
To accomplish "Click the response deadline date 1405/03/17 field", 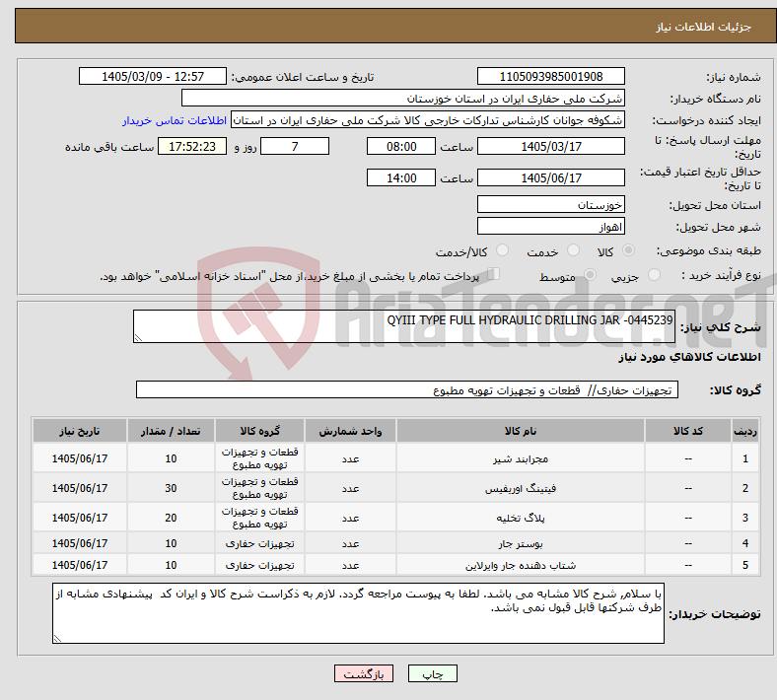I will coord(550,147).
